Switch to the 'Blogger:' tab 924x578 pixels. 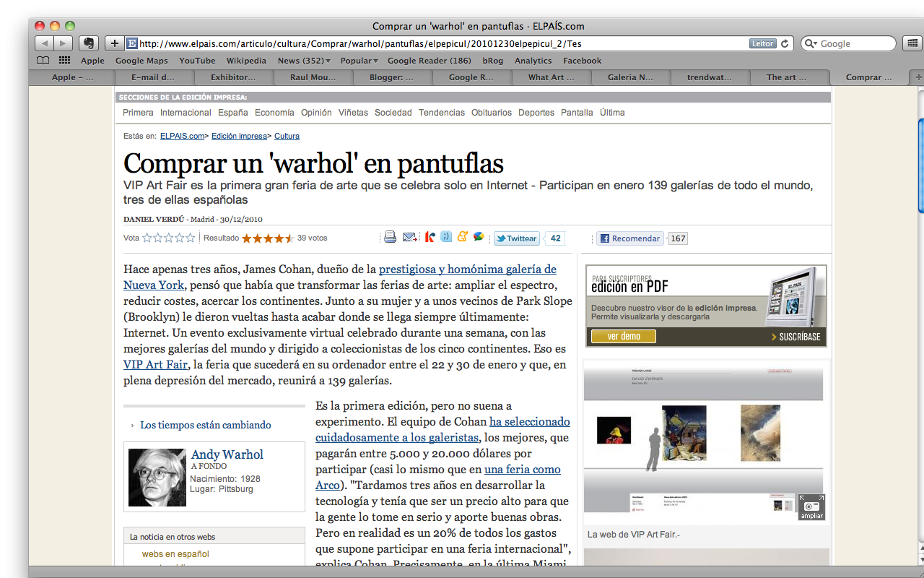[392, 77]
